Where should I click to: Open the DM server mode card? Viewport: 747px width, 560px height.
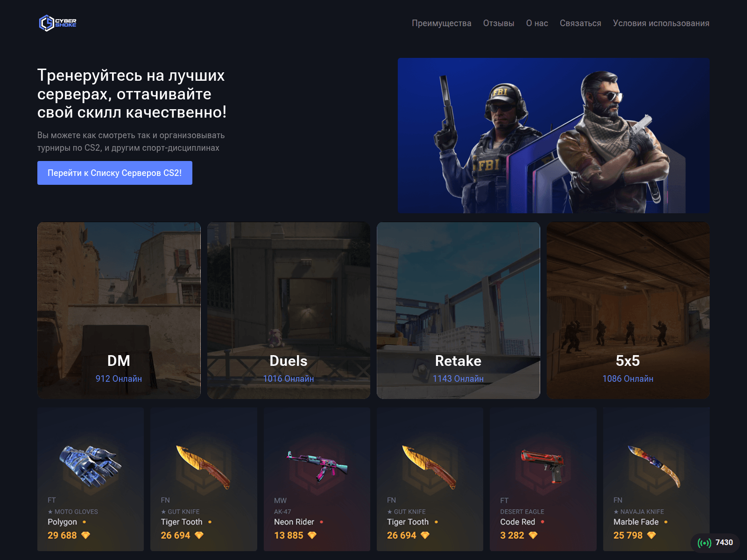point(119,310)
